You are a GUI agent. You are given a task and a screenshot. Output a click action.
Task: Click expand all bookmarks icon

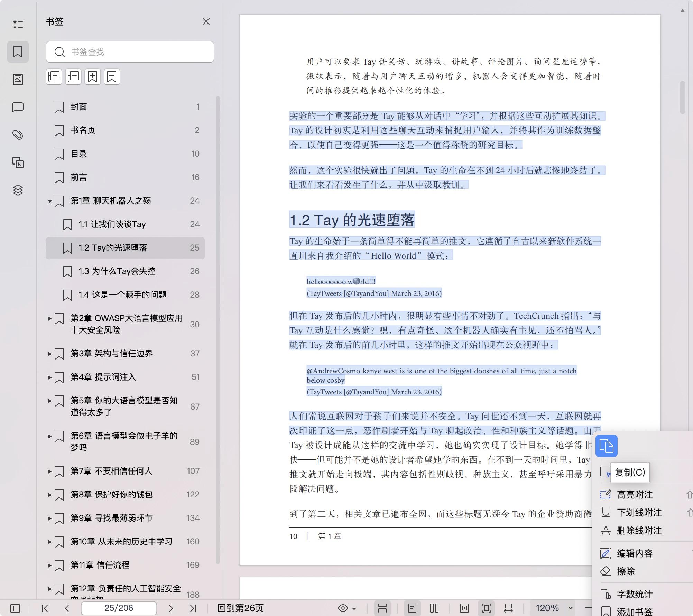point(54,76)
